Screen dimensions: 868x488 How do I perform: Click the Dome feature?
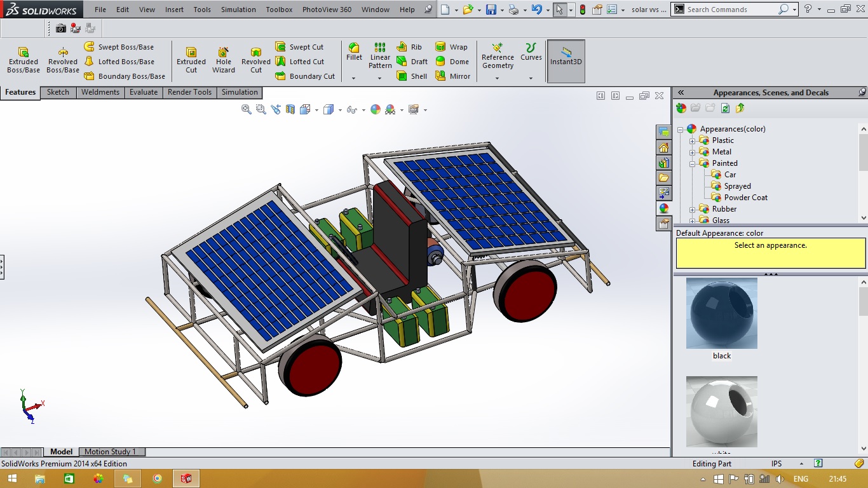(452, 62)
